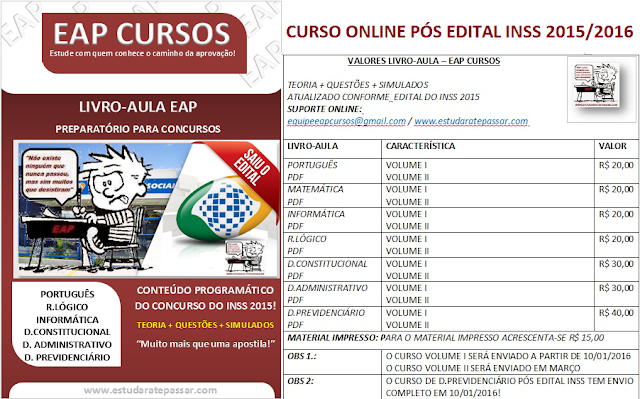640x399 pixels.
Task: Click the line TEORIA + QUESTÕES + SIMULADOS in the table header
Action: [x=358, y=85]
